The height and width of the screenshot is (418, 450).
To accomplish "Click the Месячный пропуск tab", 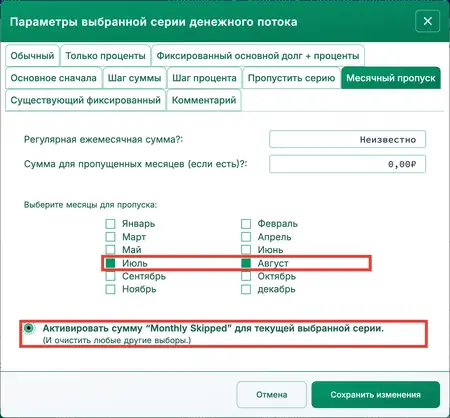I will pos(391,78).
